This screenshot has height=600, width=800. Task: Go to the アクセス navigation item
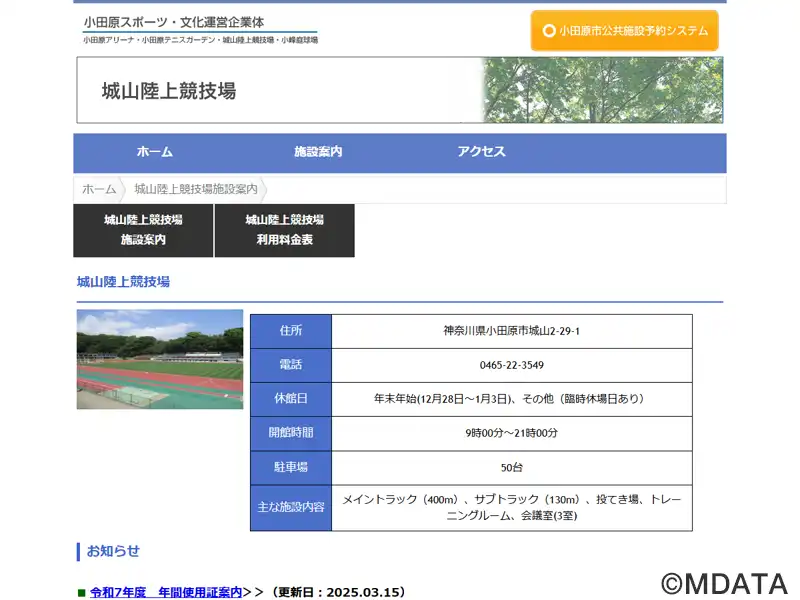[481, 152]
